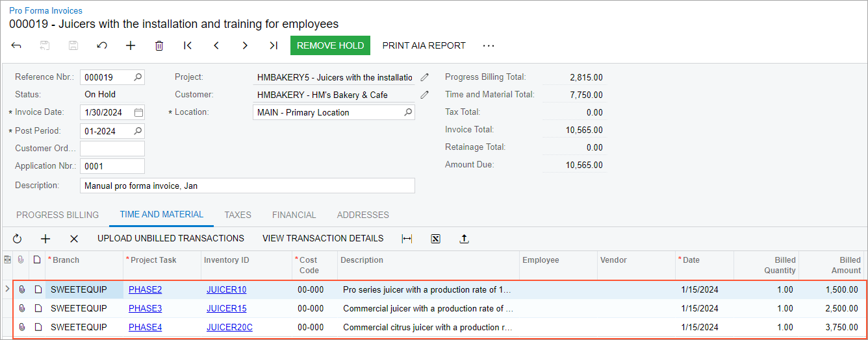Open the more actions ellipsis menu

tap(489, 45)
